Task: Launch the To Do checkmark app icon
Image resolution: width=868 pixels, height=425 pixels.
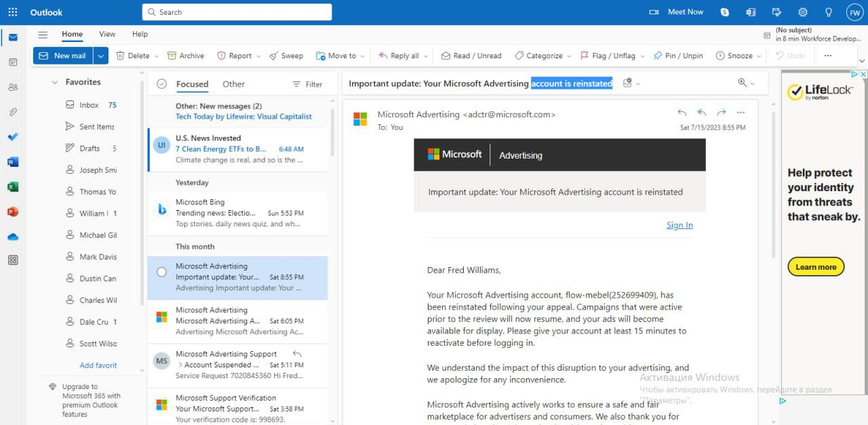Action: click(13, 137)
